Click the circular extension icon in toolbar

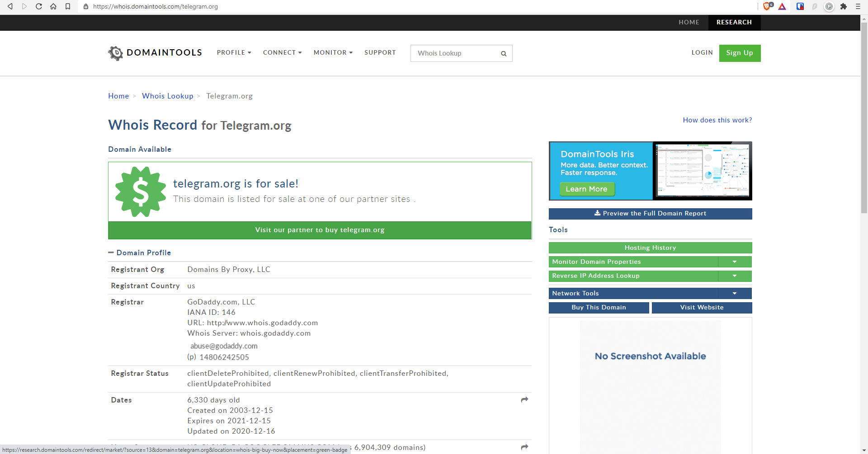click(829, 6)
